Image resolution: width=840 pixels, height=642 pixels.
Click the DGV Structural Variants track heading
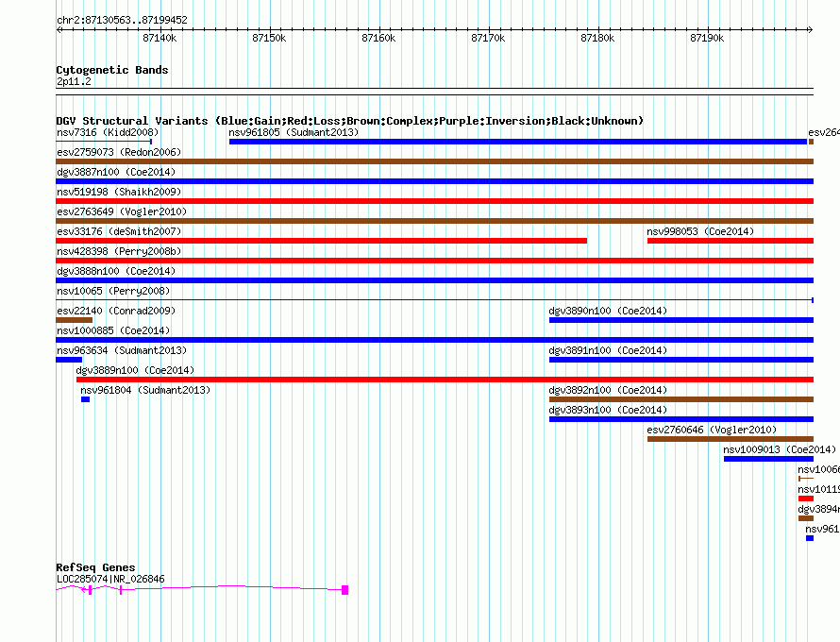[350, 121]
